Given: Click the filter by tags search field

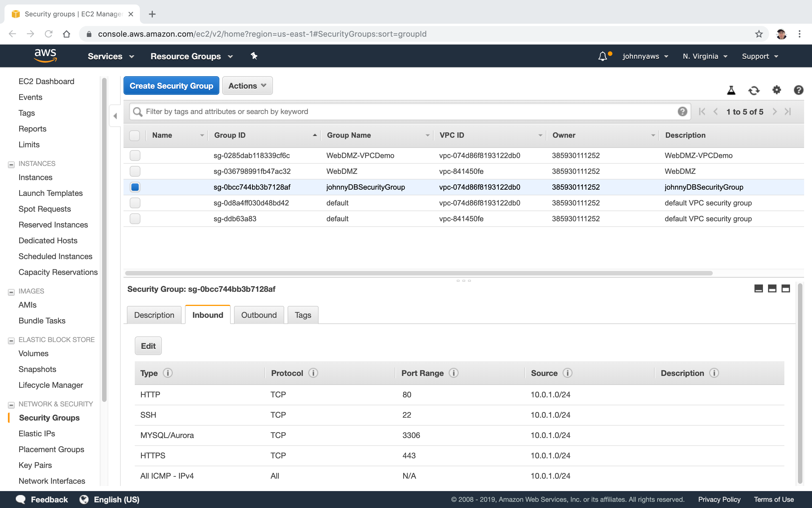Looking at the screenshot, I should point(410,111).
